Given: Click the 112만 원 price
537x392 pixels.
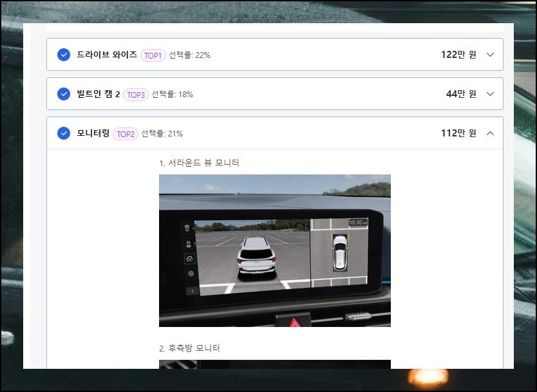Looking at the screenshot, I should [458, 133].
